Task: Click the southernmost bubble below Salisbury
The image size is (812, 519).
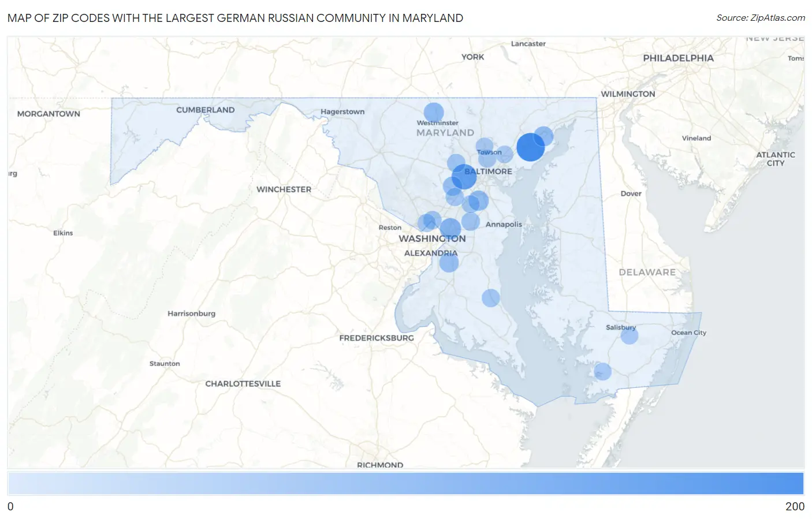Action: click(602, 371)
